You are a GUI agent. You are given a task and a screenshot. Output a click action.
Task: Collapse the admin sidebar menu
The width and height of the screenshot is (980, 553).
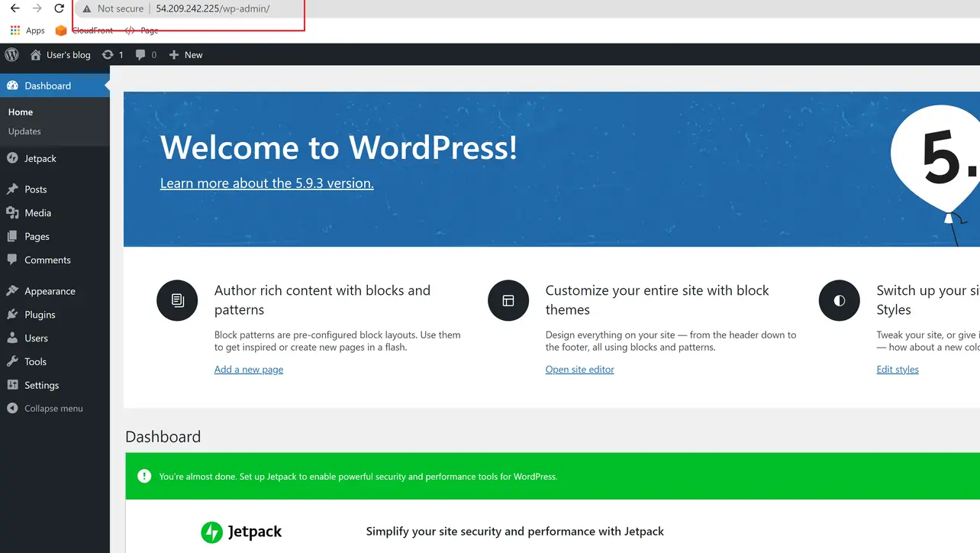pyautogui.click(x=53, y=409)
